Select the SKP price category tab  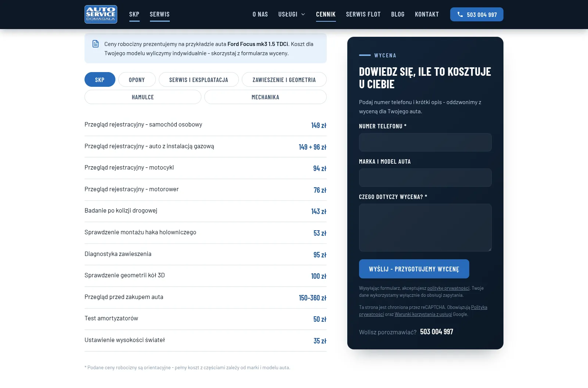100,79
